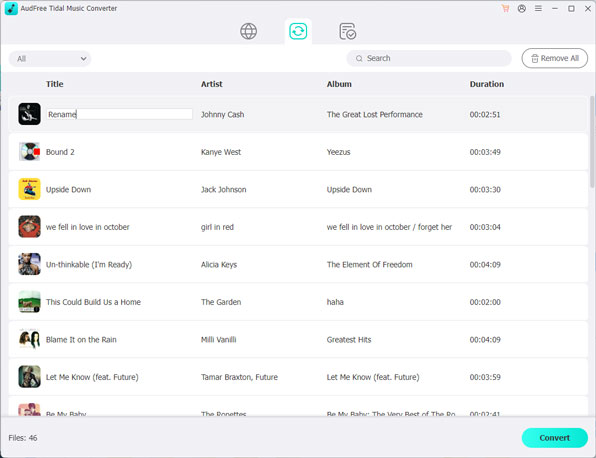
Task: Click the search magnifier icon
Action: (359, 59)
